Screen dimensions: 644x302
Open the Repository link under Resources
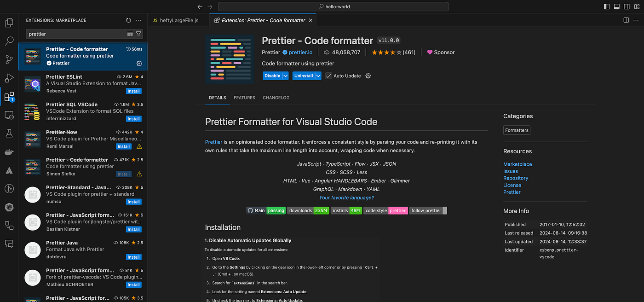coord(516,178)
